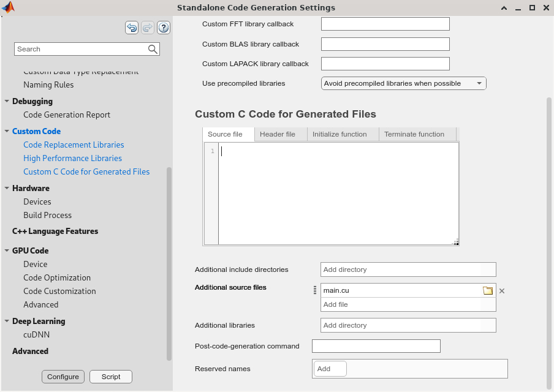This screenshot has height=392, width=554.
Task: Click the drag handle beside main.cu
Action: pos(315,291)
